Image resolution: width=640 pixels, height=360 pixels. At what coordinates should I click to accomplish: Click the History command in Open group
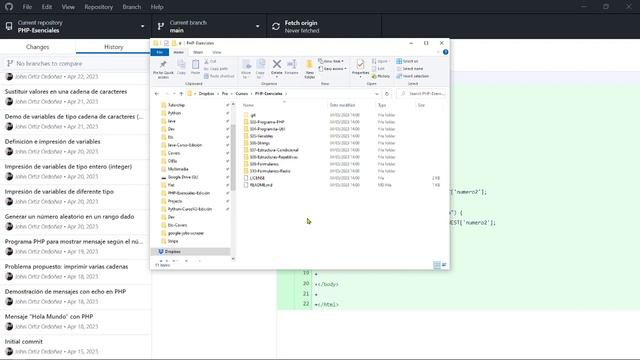point(381,76)
